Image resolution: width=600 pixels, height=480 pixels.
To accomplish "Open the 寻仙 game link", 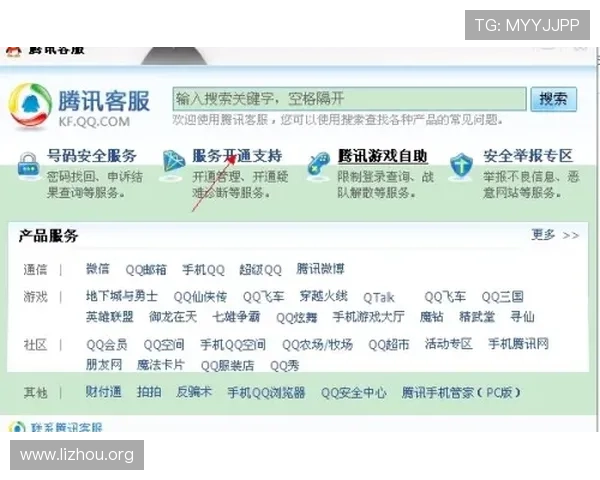I will [x=522, y=317].
